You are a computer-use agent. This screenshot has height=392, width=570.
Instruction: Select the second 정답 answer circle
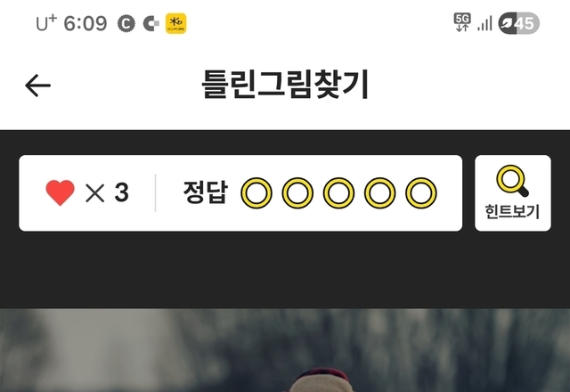point(297,192)
